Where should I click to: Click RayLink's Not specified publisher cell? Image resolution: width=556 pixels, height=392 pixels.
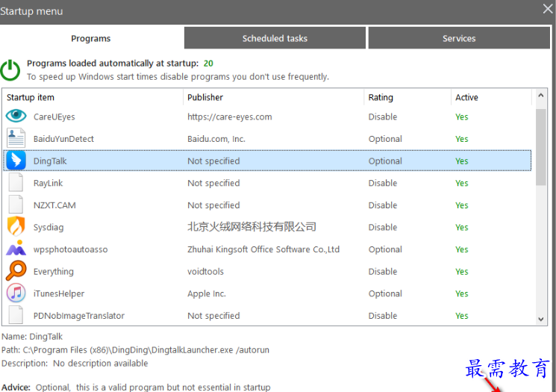coord(214,183)
